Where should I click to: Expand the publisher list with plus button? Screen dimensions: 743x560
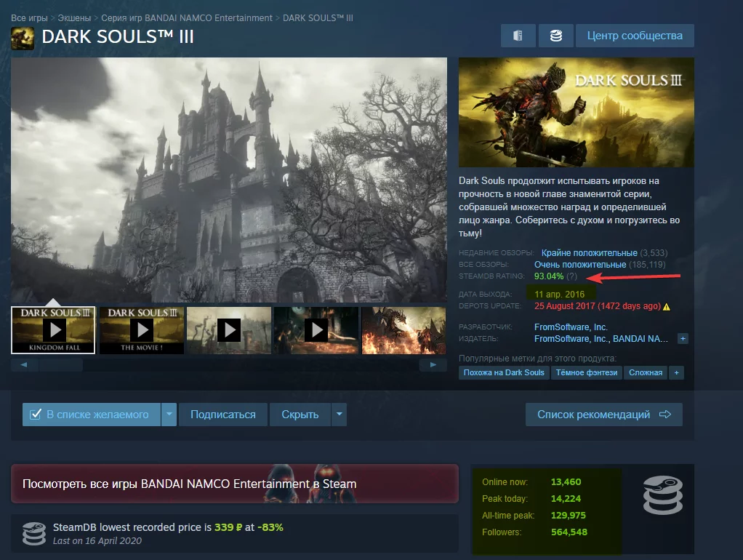pos(683,339)
